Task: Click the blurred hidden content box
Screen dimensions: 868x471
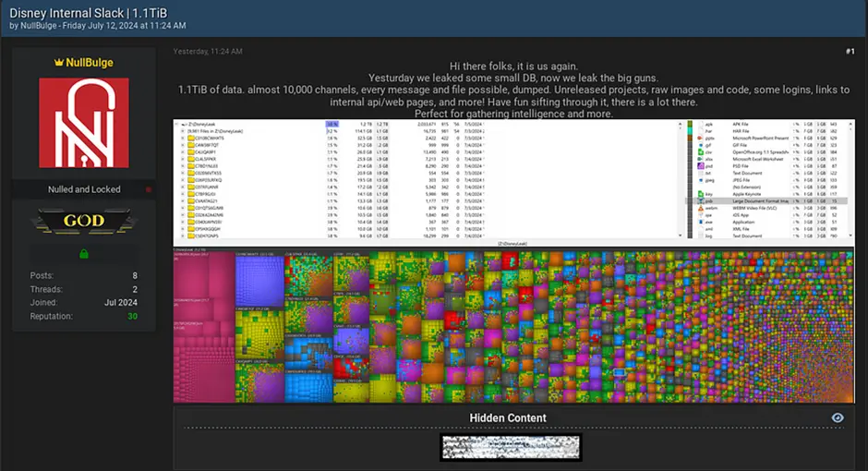Action: pyautogui.click(x=511, y=447)
